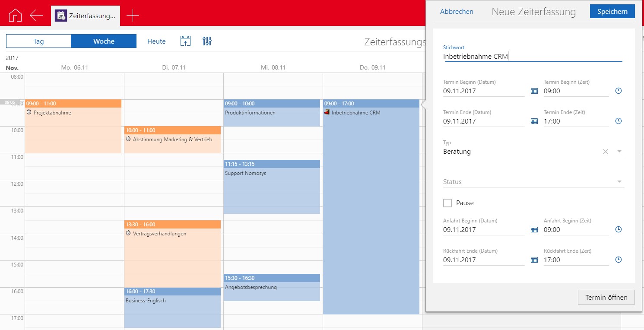Open clock picker for Termin Ende (Zeit)
644x330 pixels.
pos(618,121)
